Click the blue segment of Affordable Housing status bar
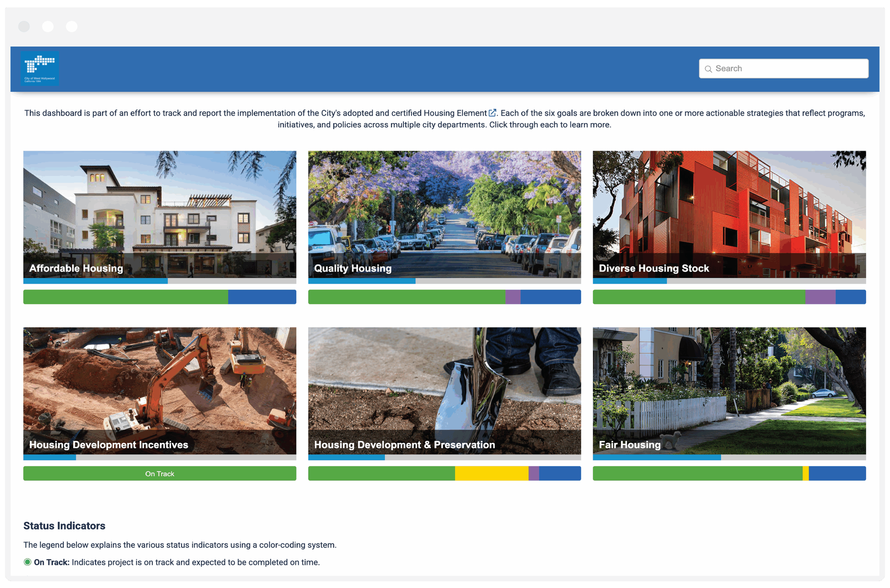This screenshot has height=588, width=890. pos(262,297)
